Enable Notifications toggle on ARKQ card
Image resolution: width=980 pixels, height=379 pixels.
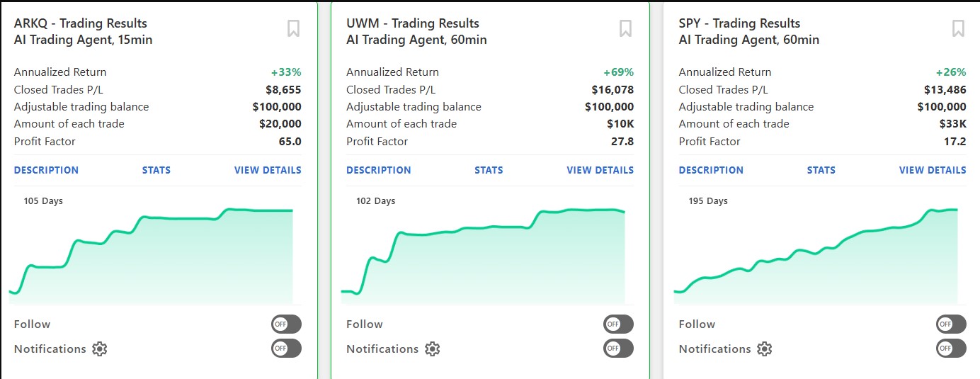[x=286, y=349]
